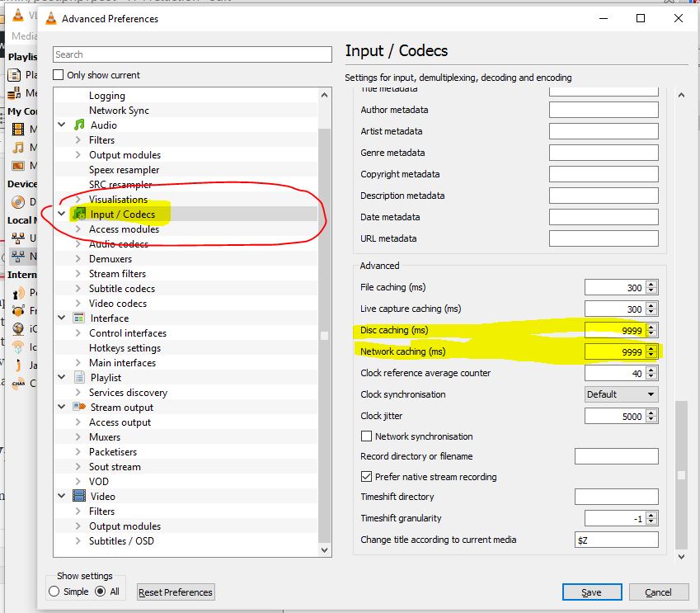Tick the Only show current checkbox

(x=59, y=75)
